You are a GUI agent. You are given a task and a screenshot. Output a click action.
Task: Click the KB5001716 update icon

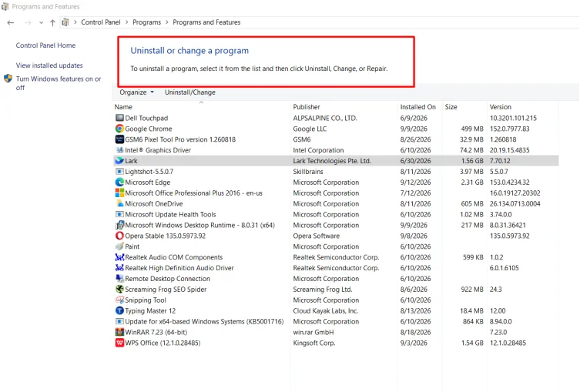tap(119, 322)
